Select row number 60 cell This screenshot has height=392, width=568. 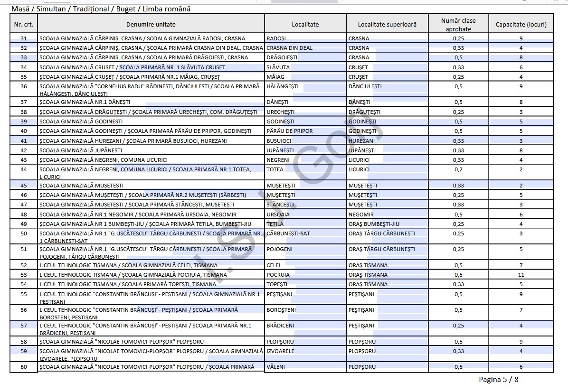[x=24, y=367]
